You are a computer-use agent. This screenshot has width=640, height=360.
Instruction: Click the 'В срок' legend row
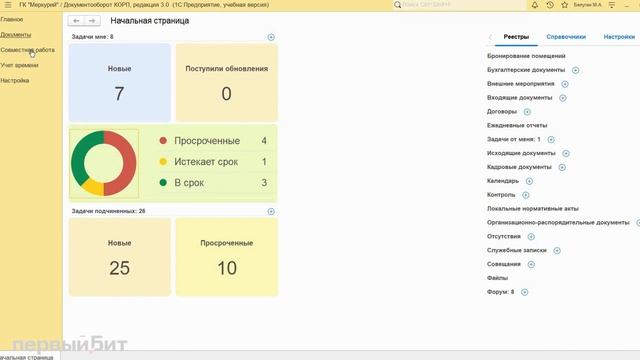pos(213,183)
